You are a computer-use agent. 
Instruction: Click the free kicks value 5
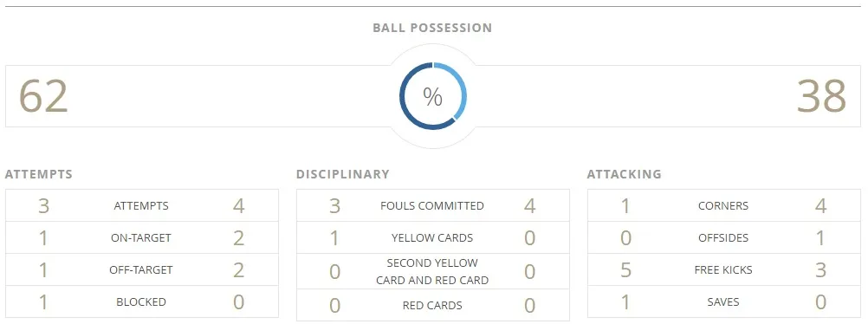pyautogui.click(x=625, y=270)
